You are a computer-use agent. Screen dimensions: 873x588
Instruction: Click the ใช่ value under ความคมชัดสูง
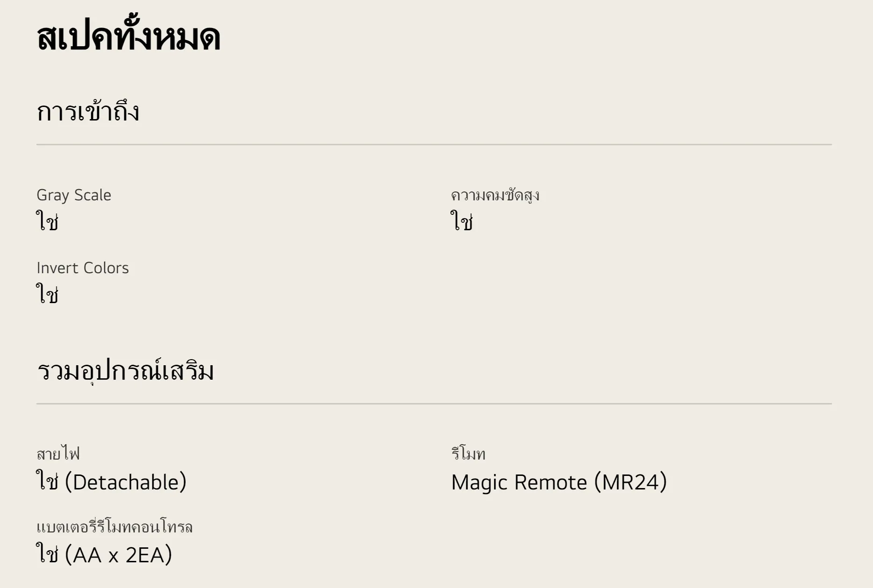[x=461, y=221]
